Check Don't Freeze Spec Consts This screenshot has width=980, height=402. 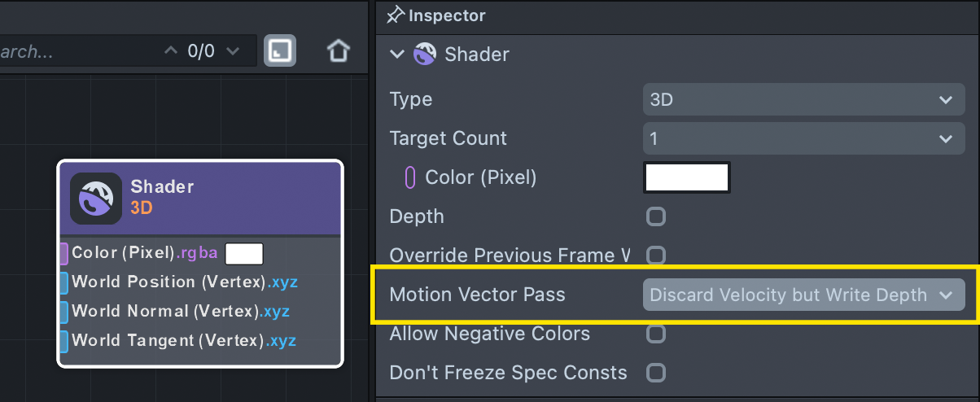pyautogui.click(x=655, y=373)
